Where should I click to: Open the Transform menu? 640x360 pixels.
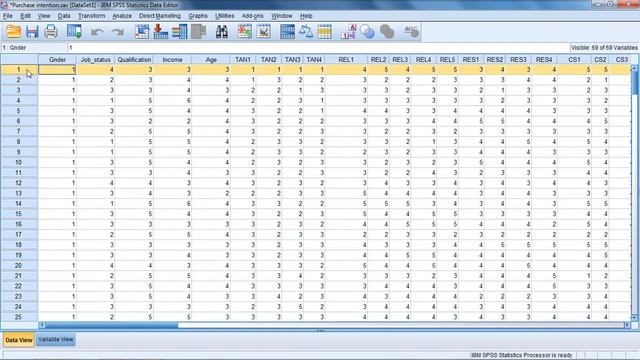coord(91,16)
